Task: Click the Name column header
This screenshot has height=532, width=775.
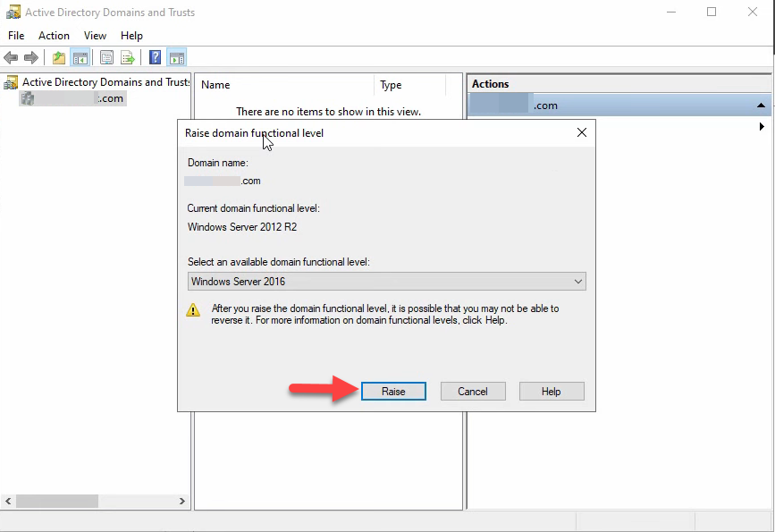Action: (x=284, y=85)
